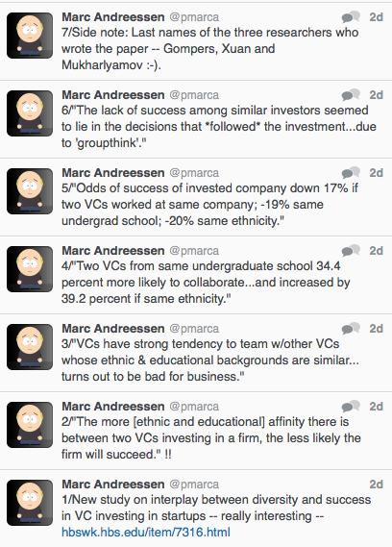Click the 2d timestamp on tweet 1/New study

377,485
